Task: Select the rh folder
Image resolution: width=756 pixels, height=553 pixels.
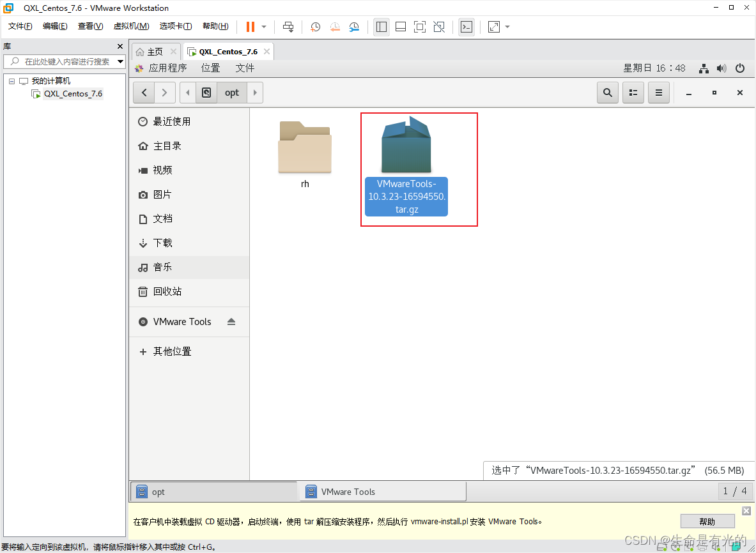Action: click(x=305, y=154)
